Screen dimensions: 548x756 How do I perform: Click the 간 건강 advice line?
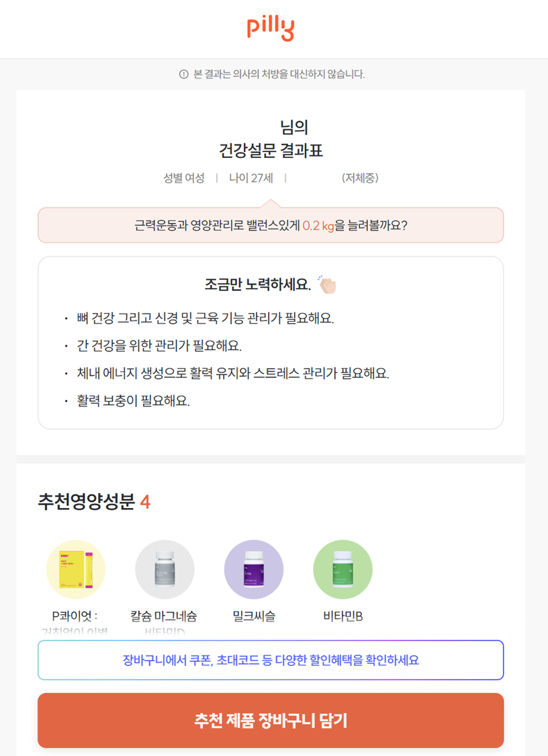158,346
